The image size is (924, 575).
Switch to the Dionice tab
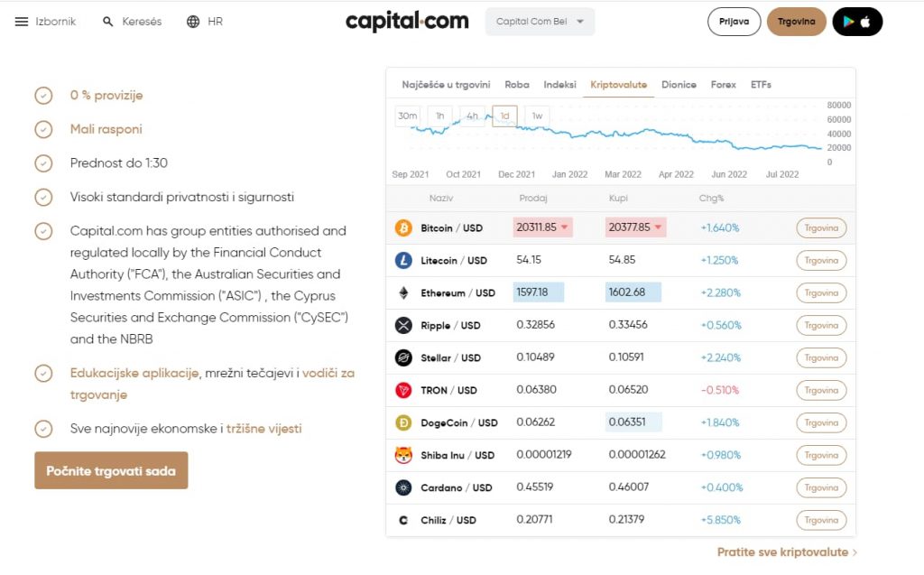click(679, 85)
